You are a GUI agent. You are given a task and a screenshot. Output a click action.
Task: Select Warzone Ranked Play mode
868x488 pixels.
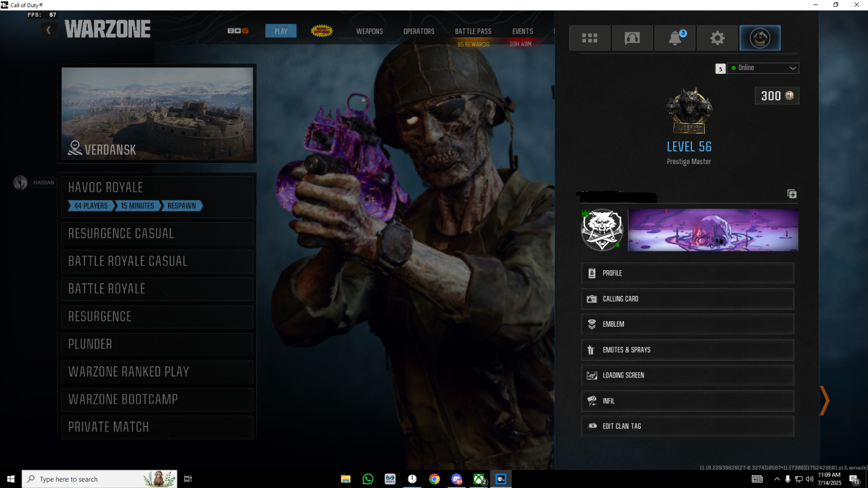click(x=157, y=372)
